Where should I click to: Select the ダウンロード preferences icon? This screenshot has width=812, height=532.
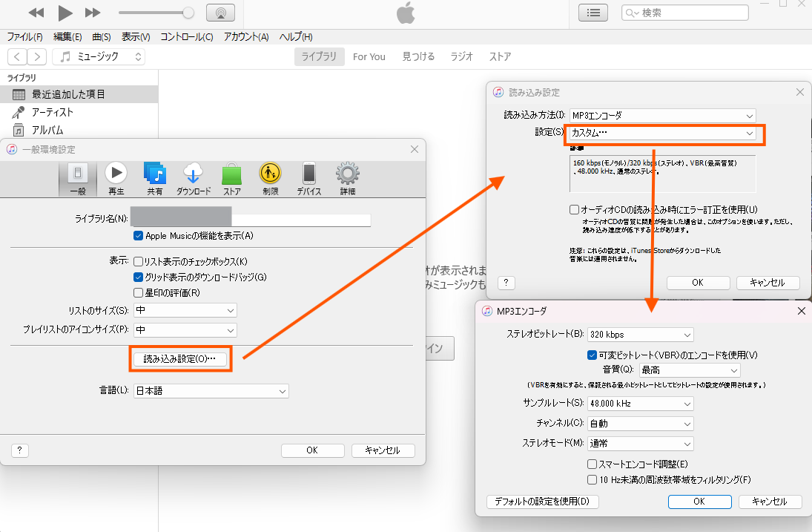click(193, 179)
